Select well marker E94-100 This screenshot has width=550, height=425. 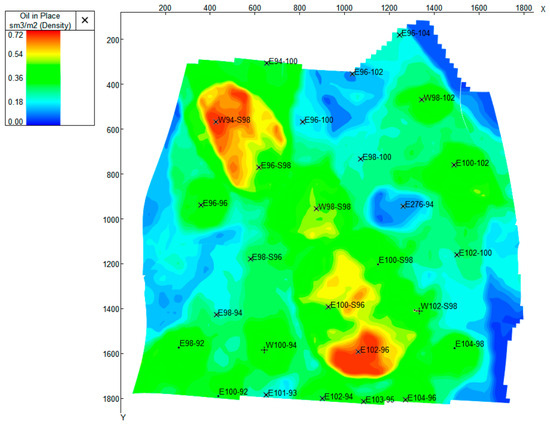pos(267,63)
